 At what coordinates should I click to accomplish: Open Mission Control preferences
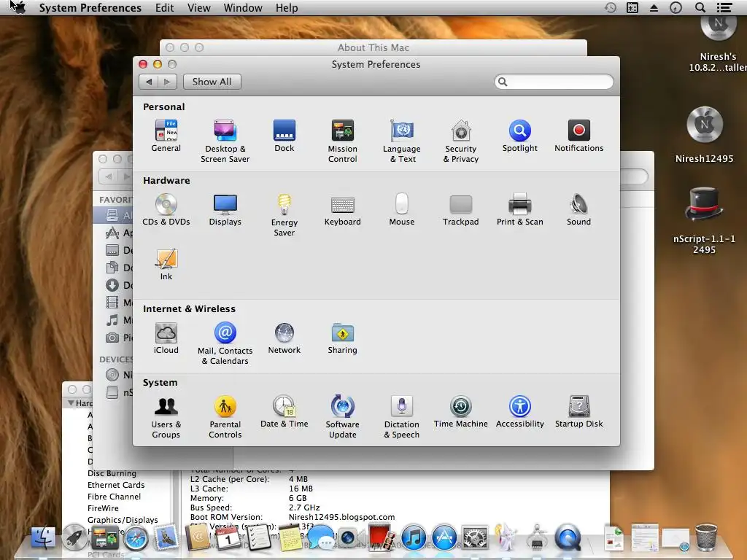pyautogui.click(x=343, y=141)
